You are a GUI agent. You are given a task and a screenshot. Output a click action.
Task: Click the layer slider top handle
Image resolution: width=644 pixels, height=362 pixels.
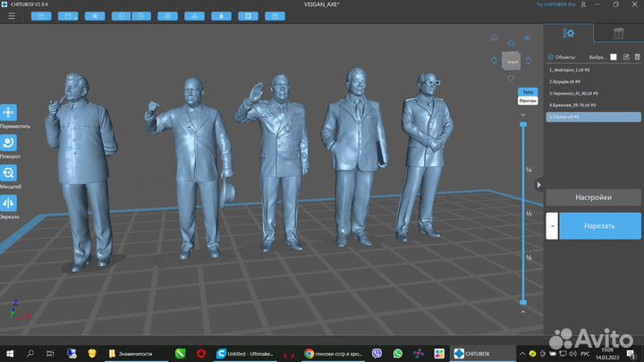coord(524,124)
